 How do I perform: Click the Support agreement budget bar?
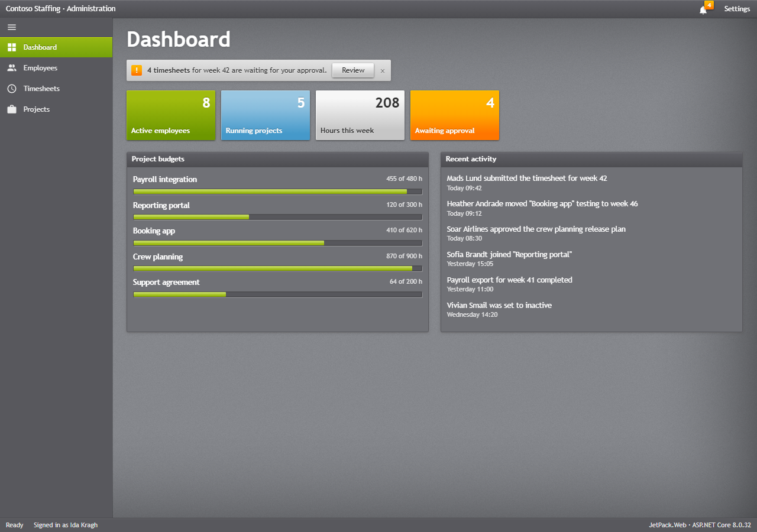pyautogui.click(x=278, y=294)
